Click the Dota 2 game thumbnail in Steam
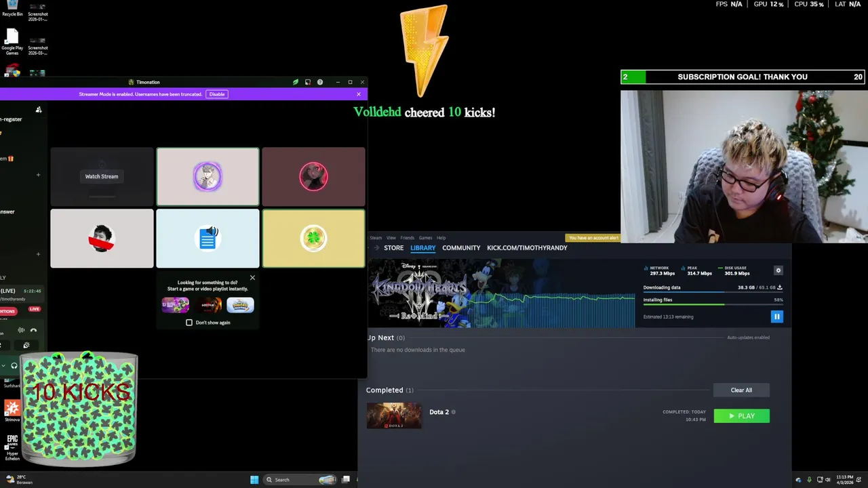 click(x=394, y=415)
